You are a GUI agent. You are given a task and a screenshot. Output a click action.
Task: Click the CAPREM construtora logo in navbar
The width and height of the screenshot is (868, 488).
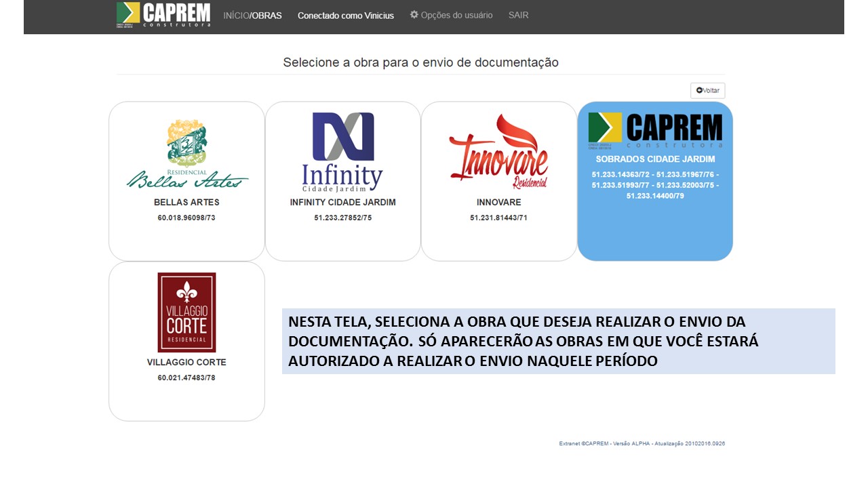point(163,15)
